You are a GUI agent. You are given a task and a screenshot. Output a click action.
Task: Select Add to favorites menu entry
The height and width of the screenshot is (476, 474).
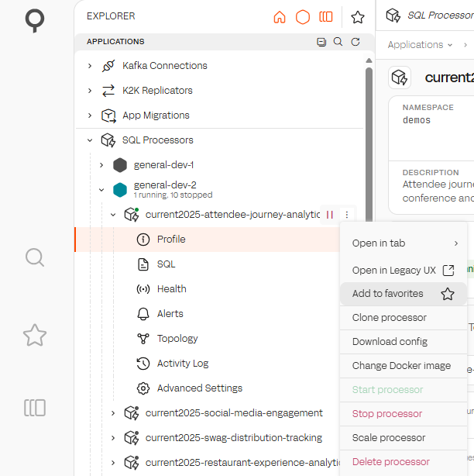click(x=404, y=294)
